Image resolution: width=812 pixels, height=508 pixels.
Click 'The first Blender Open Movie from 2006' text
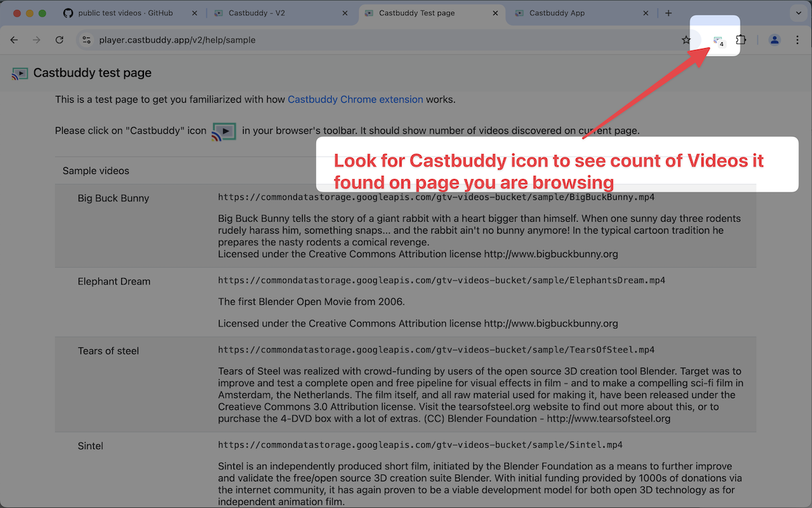pyautogui.click(x=311, y=302)
